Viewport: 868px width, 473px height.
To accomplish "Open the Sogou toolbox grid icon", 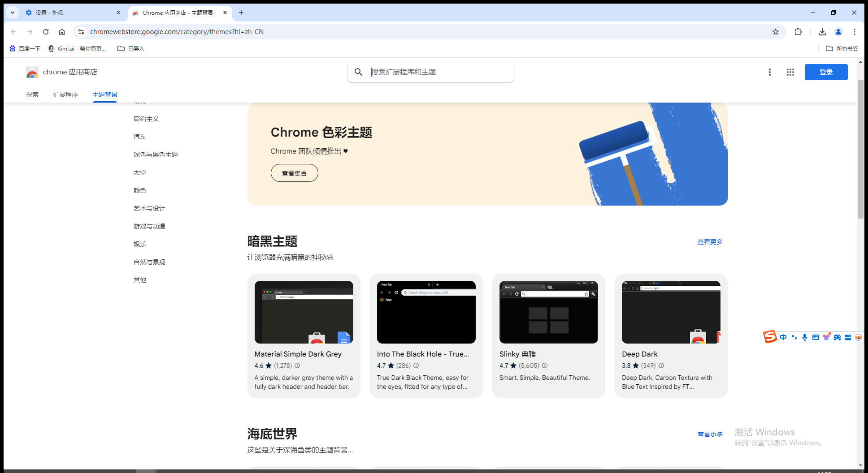I will click(x=848, y=337).
